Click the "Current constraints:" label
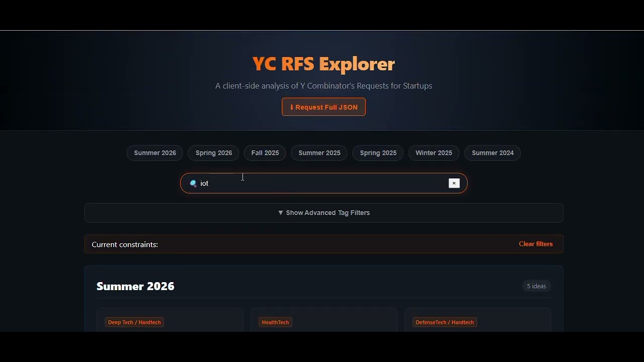 [125, 244]
